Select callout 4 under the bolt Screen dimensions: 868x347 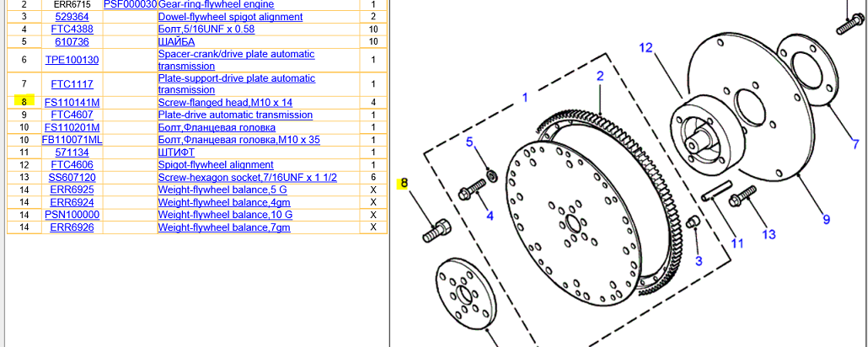[489, 216]
